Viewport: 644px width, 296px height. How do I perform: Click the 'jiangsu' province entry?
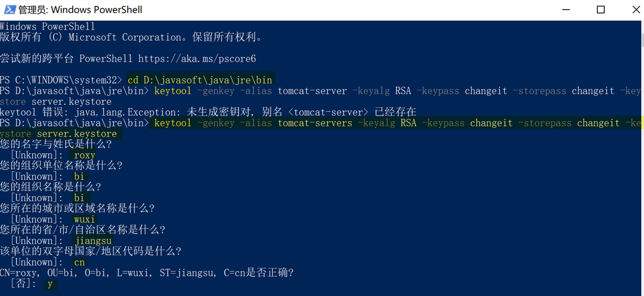click(x=93, y=241)
